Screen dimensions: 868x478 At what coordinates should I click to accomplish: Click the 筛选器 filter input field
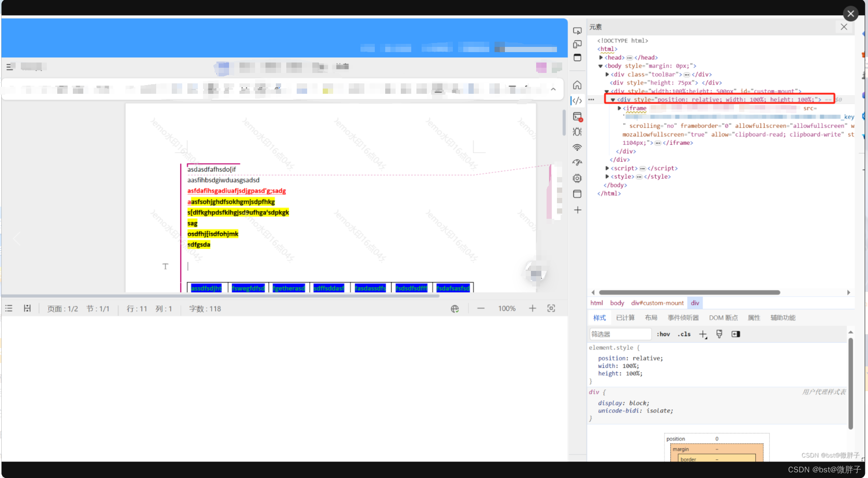[620, 334]
